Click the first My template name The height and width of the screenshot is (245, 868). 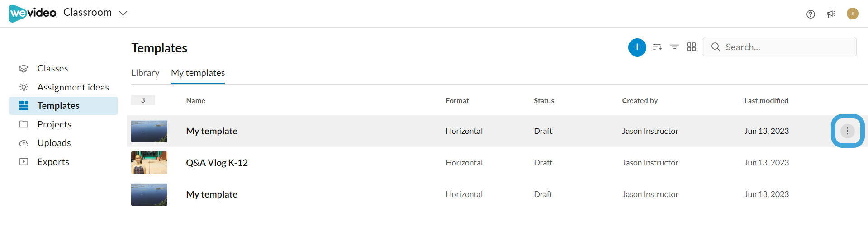coord(212,131)
